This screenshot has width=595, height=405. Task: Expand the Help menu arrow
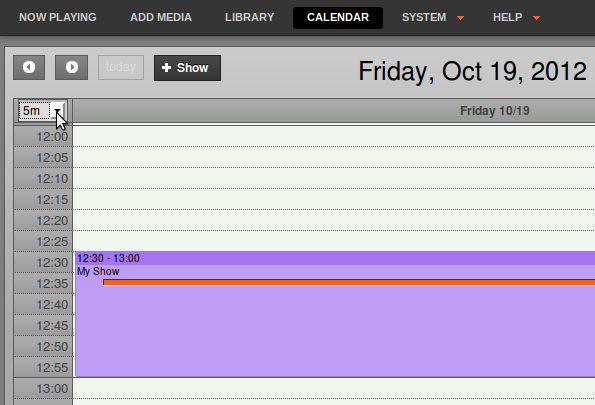(536, 18)
